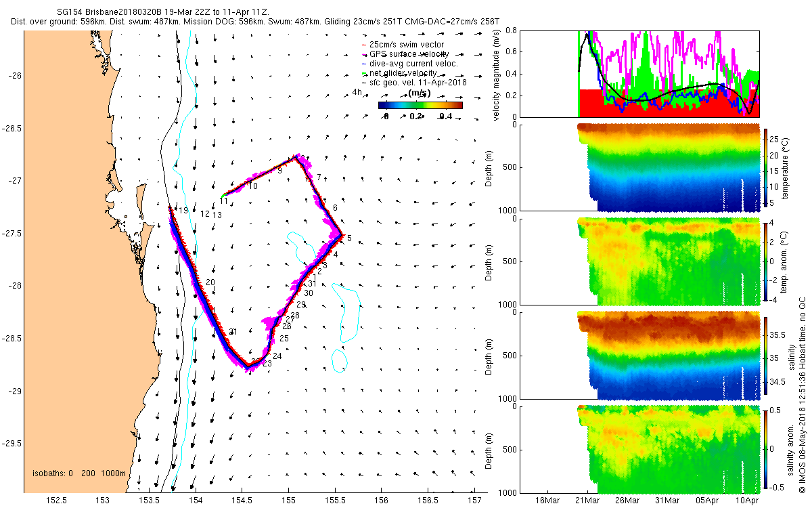Select legend entry 'net glider velocity'
812x508 pixels.
(x=398, y=73)
